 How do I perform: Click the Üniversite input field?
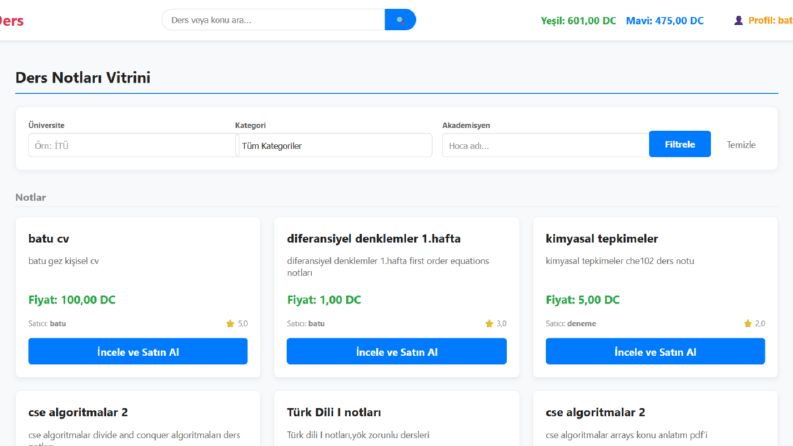[131, 146]
